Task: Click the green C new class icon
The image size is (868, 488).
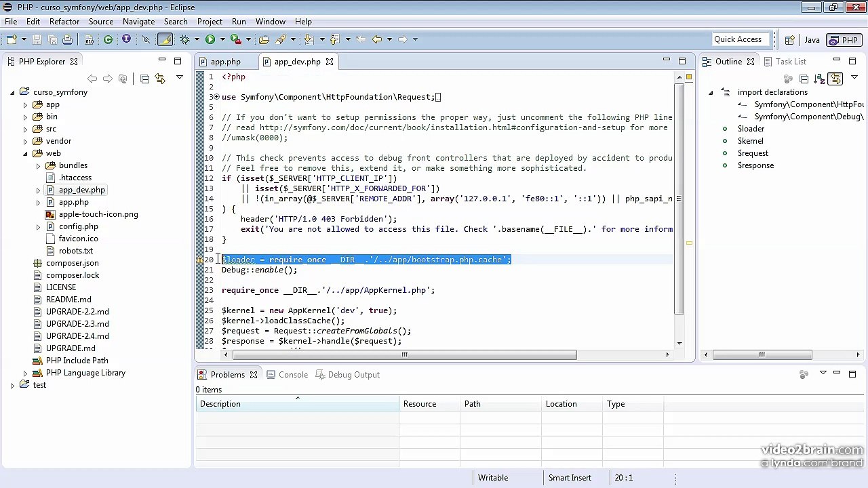Action: 108,39
